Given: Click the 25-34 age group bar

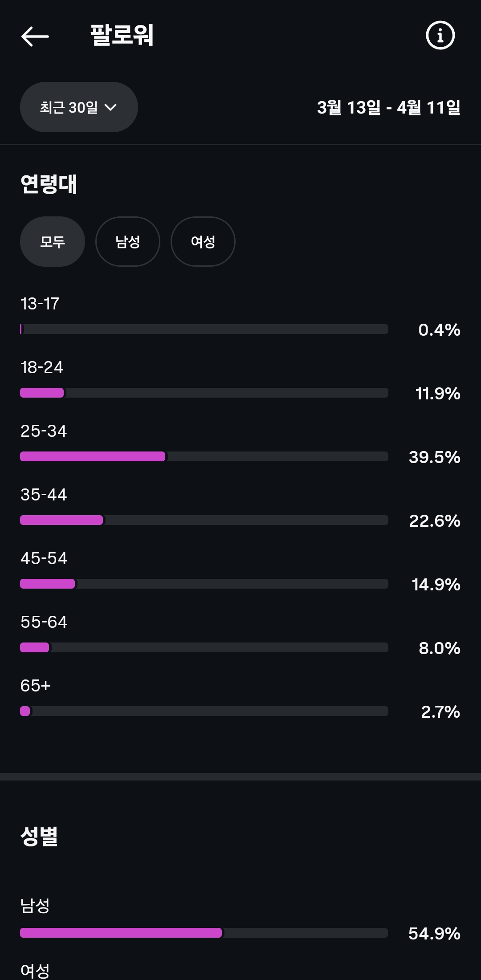Looking at the screenshot, I should (x=204, y=456).
